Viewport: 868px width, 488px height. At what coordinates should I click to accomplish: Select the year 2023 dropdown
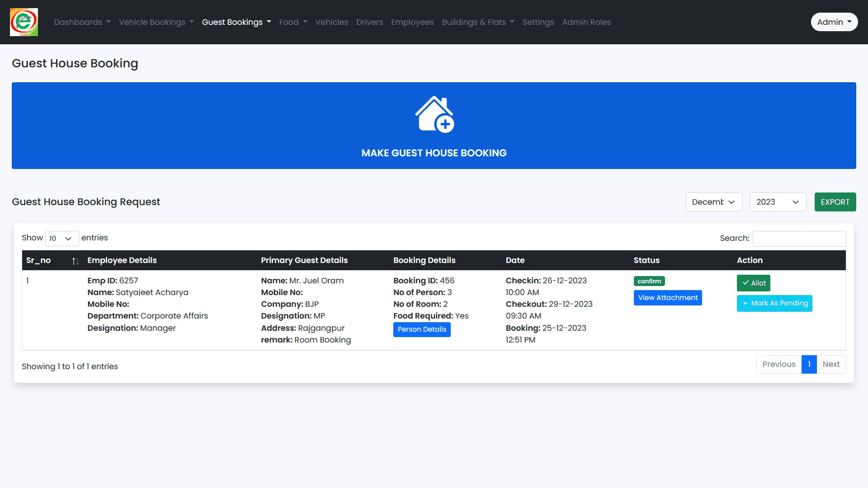click(778, 202)
